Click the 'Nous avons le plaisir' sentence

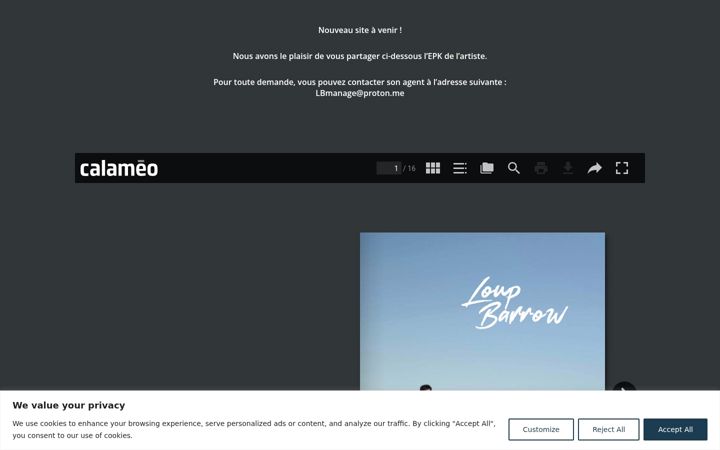coord(360,56)
